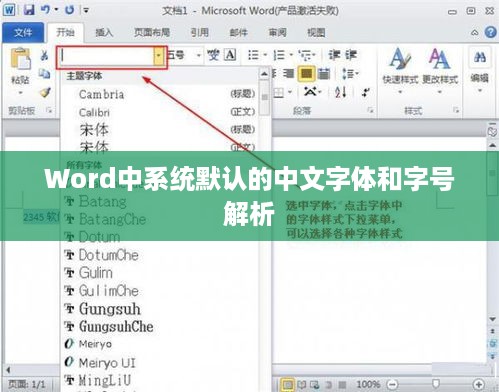Switch to Page Layout (页面布局) tab

pos(152,33)
